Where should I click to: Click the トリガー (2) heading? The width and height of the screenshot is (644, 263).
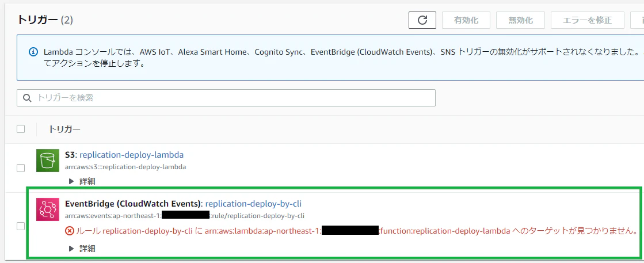(45, 20)
